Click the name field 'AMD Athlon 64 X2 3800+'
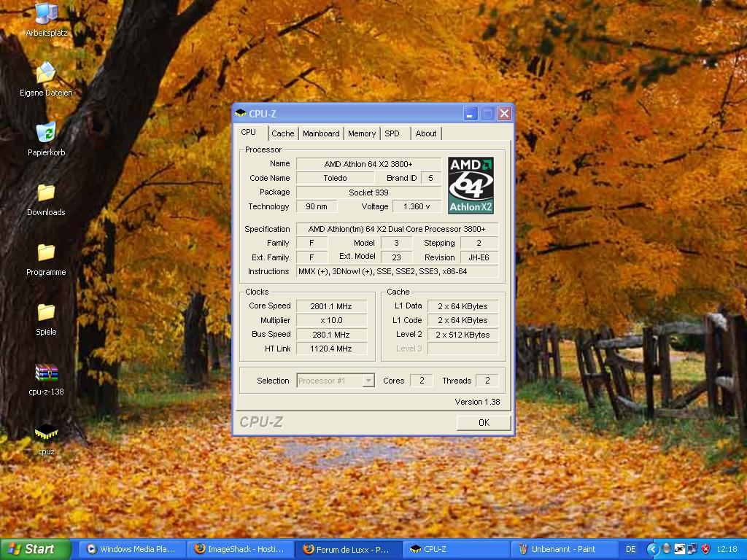 tap(368, 164)
